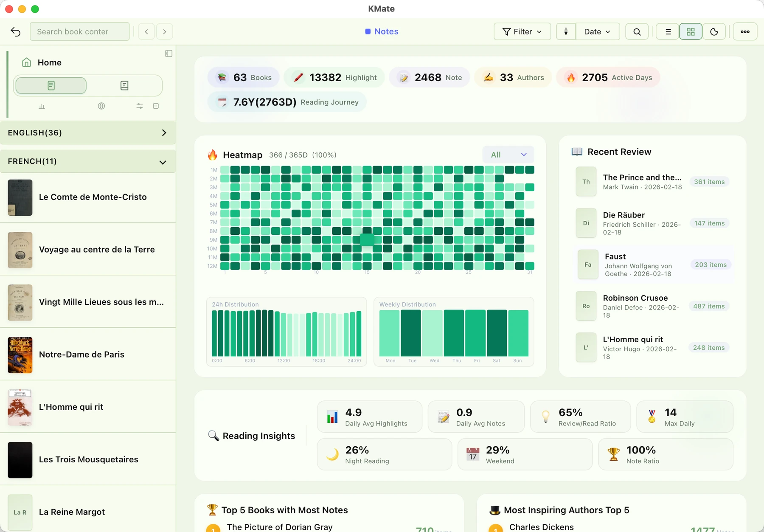The width and height of the screenshot is (764, 532).
Task: Select Daily Avg Highlights insight card
Action: [x=370, y=417]
